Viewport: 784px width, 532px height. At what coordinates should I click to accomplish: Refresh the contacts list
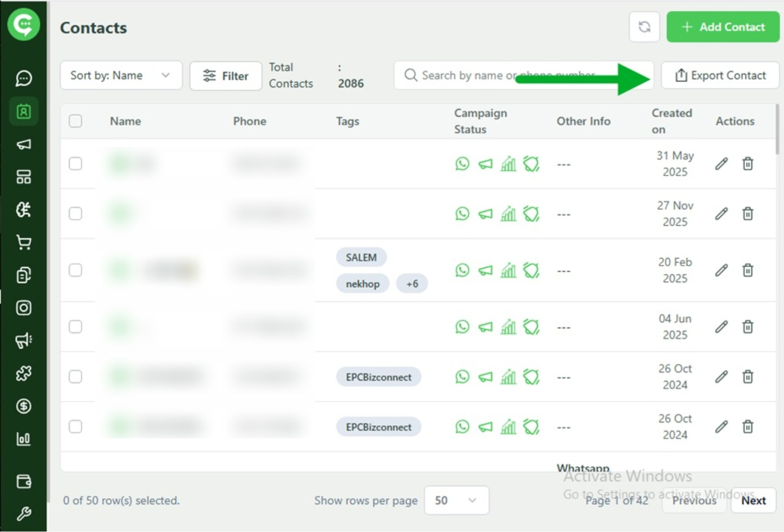tap(644, 27)
